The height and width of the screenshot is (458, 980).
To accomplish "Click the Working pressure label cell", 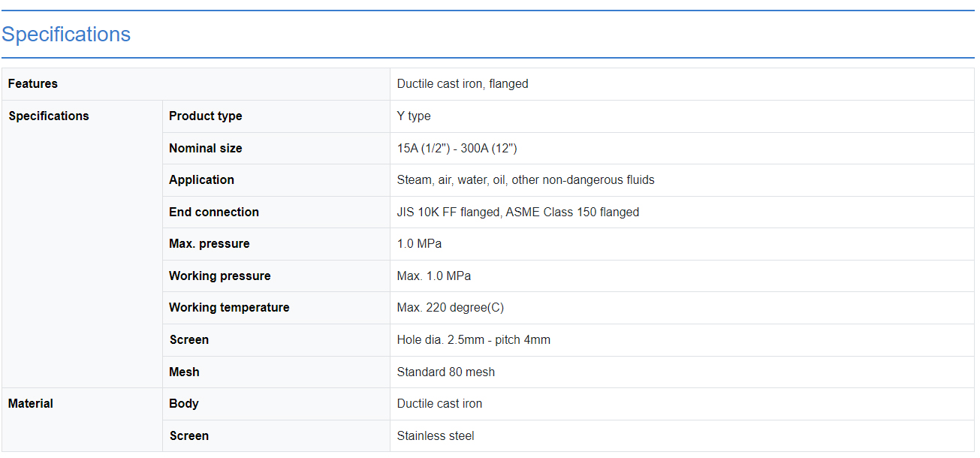I will (x=219, y=276).
